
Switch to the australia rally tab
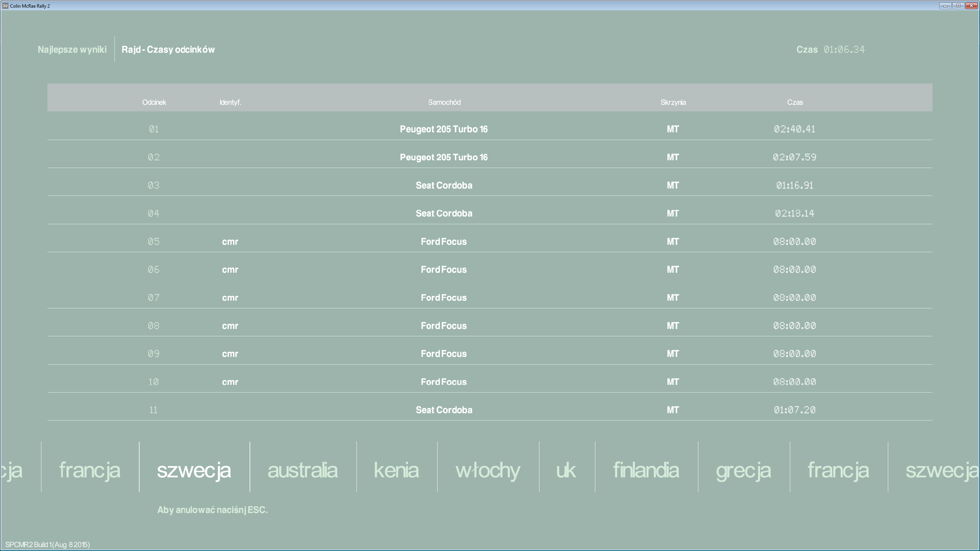[302, 470]
